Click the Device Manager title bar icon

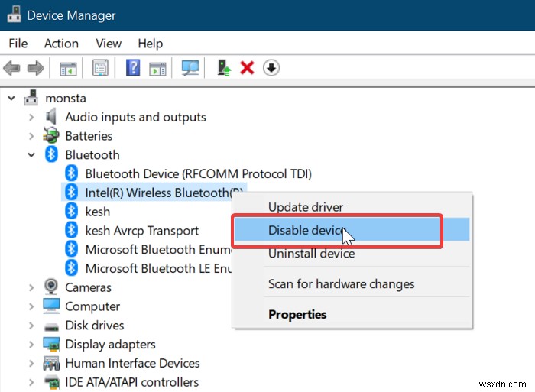(x=14, y=15)
